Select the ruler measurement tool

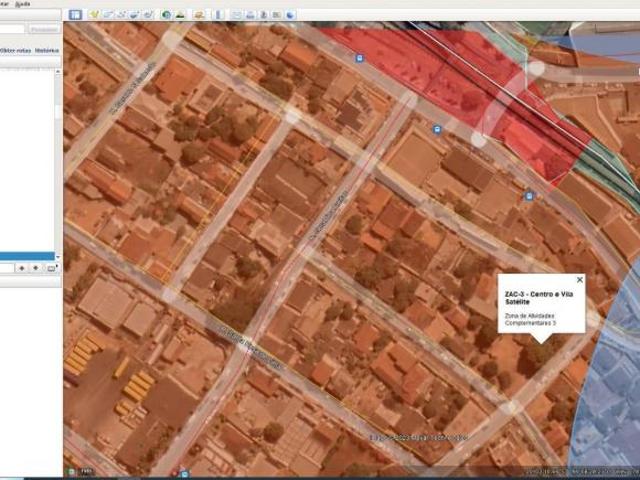(218, 15)
